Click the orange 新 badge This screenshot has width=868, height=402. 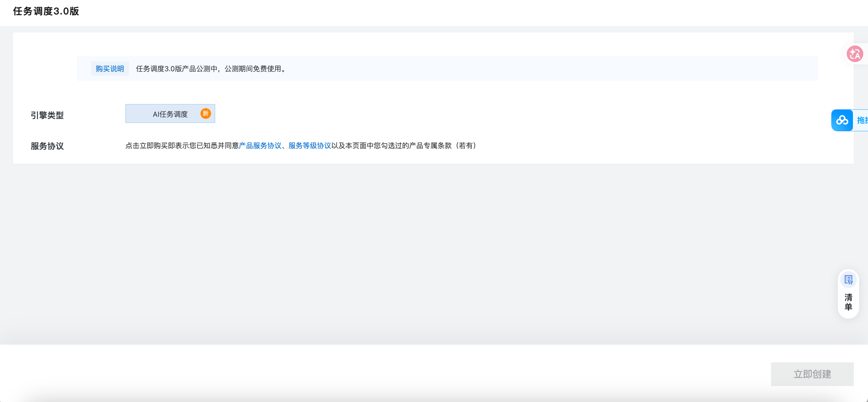point(205,114)
